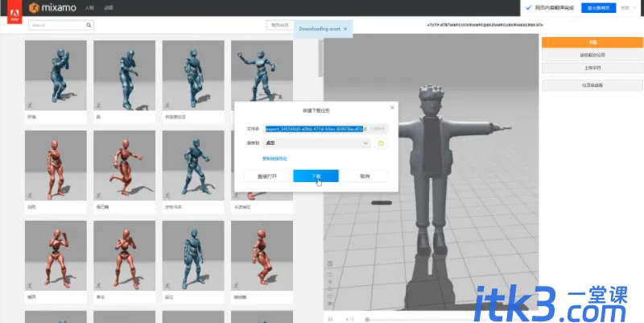Open the save-to 桌面 location dropdown
The height and width of the screenshot is (323, 644).
[x=317, y=143]
